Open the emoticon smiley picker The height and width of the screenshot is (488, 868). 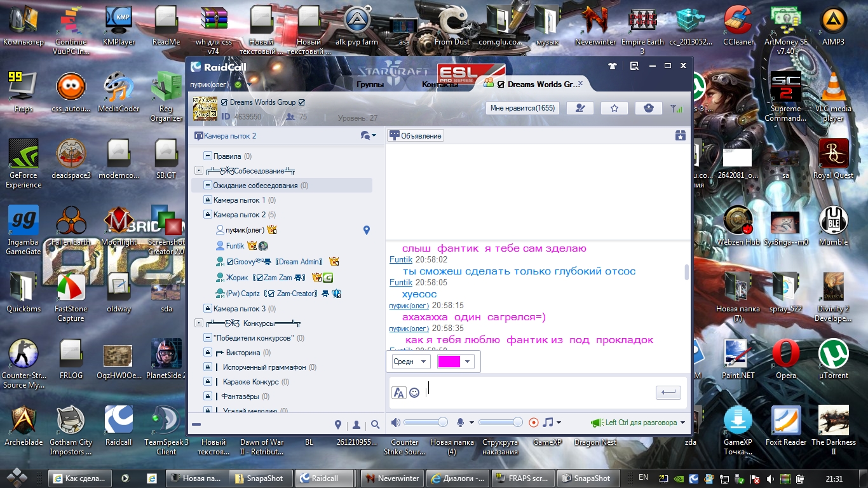414,393
